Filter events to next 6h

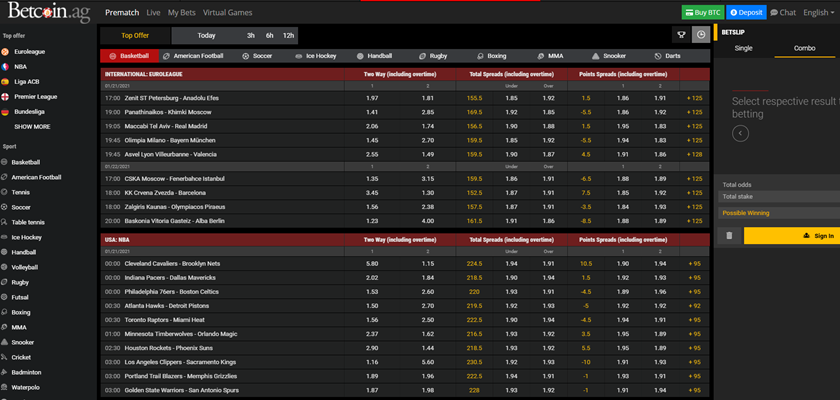tap(269, 36)
